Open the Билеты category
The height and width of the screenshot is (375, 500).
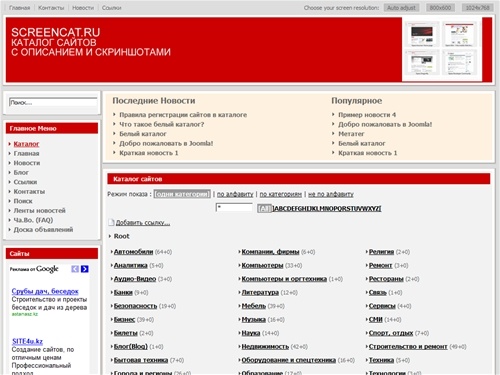pos(126,333)
